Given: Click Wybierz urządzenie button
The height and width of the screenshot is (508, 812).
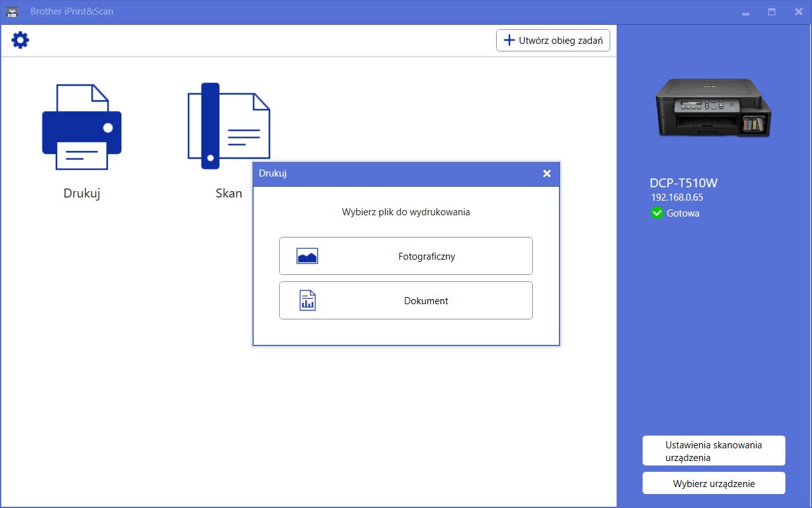Looking at the screenshot, I should tap(714, 483).
